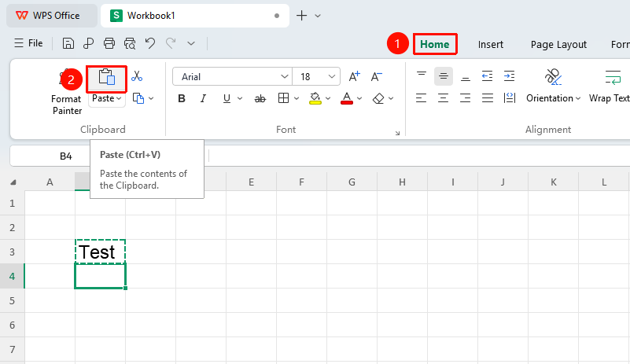Click Justify alignment icon
Image resolution: width=630 pixels, height=364 pixels.
click(x=488, y=98)
